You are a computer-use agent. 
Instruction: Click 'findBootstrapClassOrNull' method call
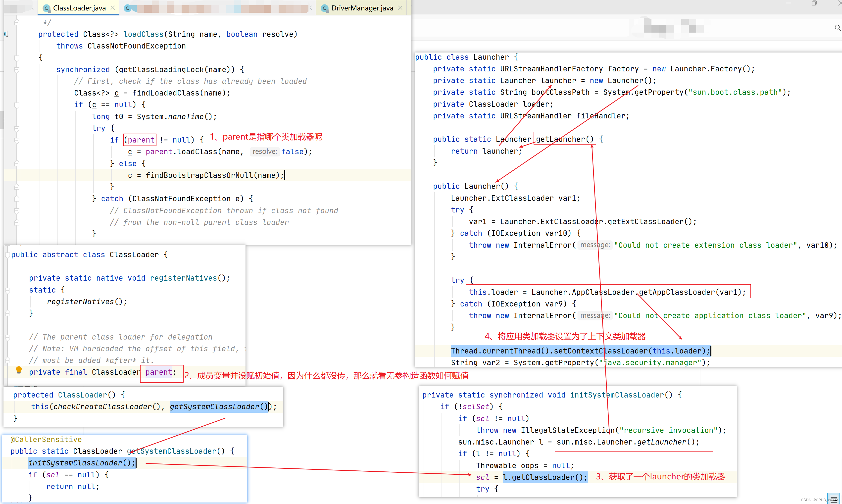point(200,175)
